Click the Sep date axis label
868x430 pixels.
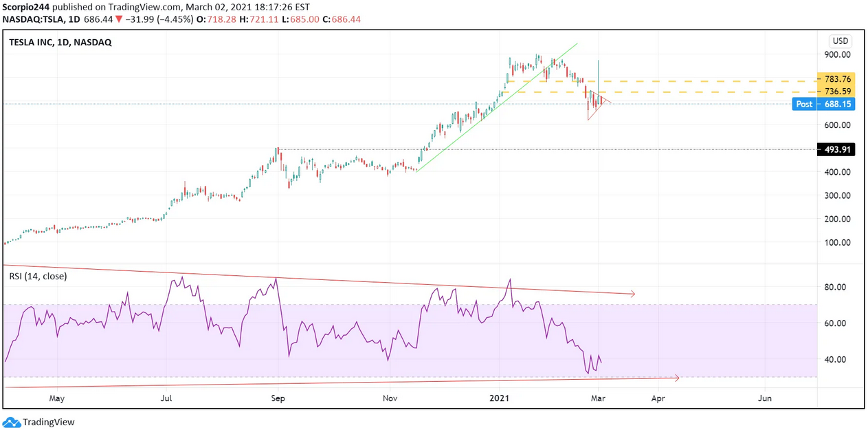coord(278,398)
